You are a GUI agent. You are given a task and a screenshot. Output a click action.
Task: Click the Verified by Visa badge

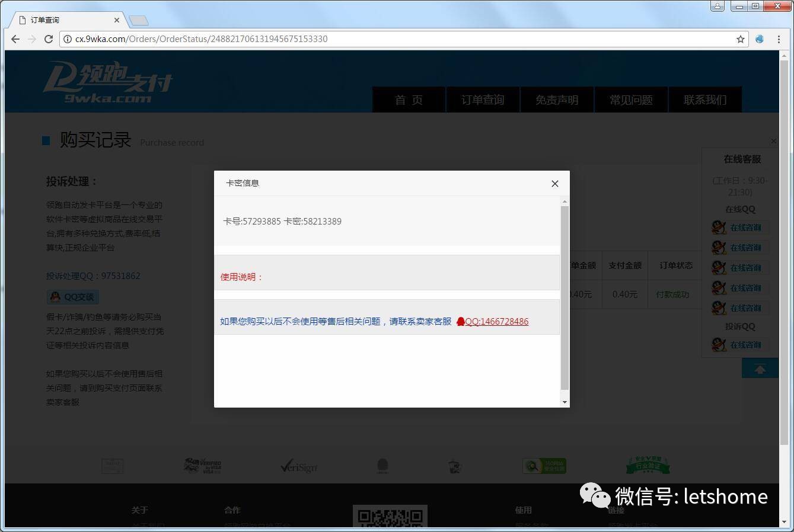202,466
